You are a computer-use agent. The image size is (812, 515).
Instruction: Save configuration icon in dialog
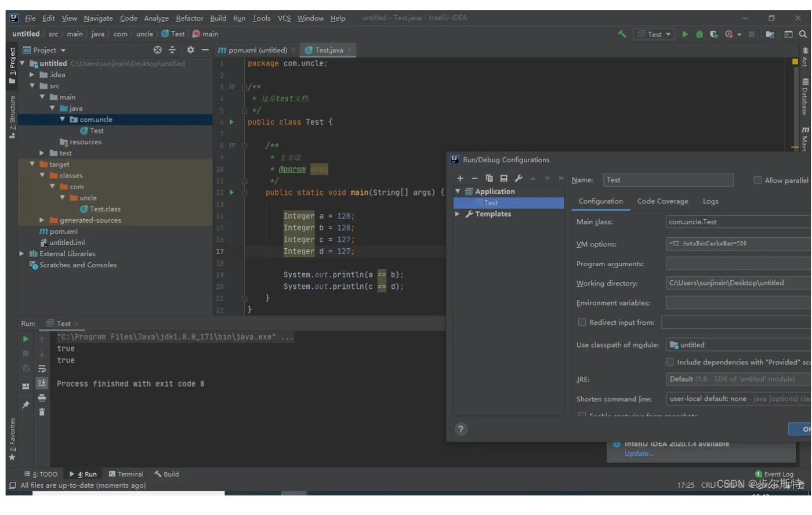point(503,179)
